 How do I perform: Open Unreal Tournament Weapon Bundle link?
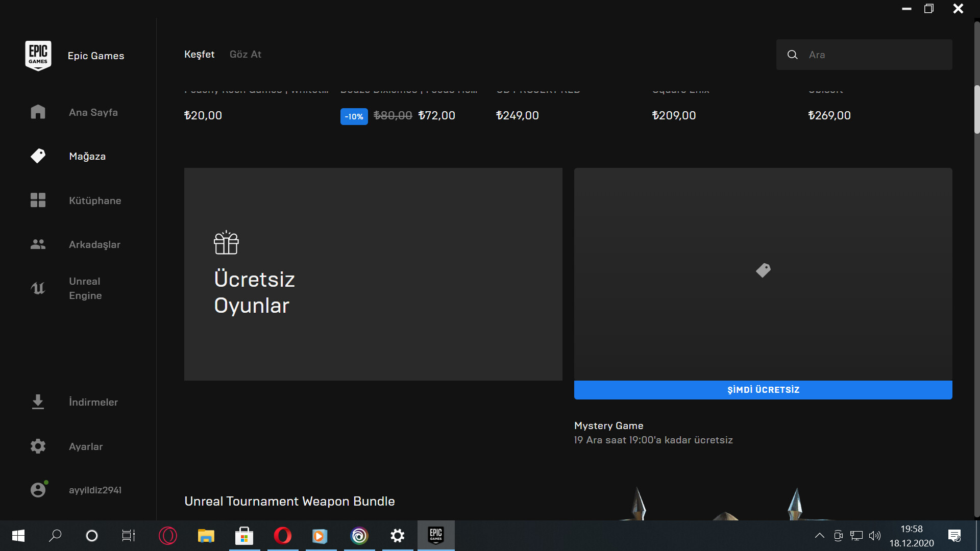pos(289,502)
